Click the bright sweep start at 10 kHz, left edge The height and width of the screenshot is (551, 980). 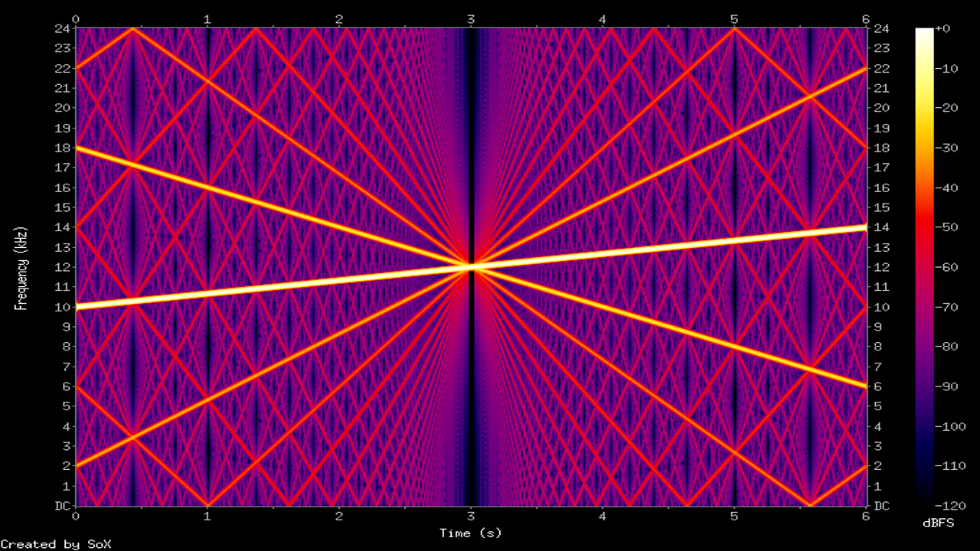click(x=79, y=306)
